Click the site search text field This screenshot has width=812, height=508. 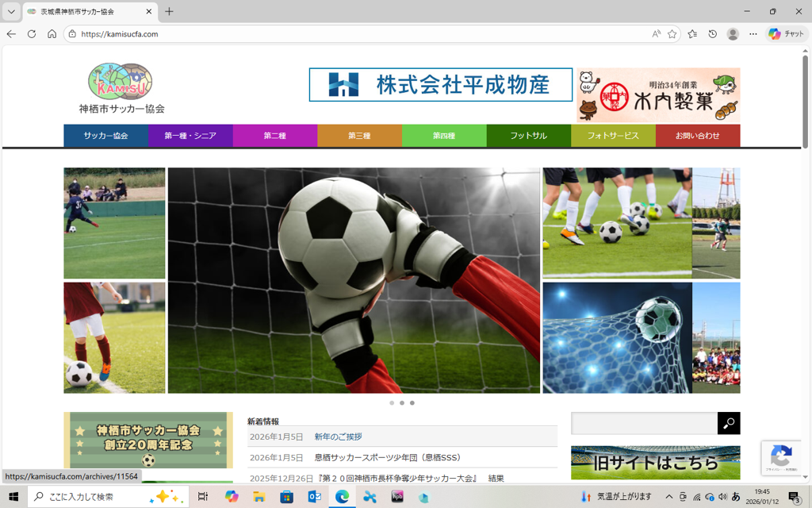click(643, 423)
